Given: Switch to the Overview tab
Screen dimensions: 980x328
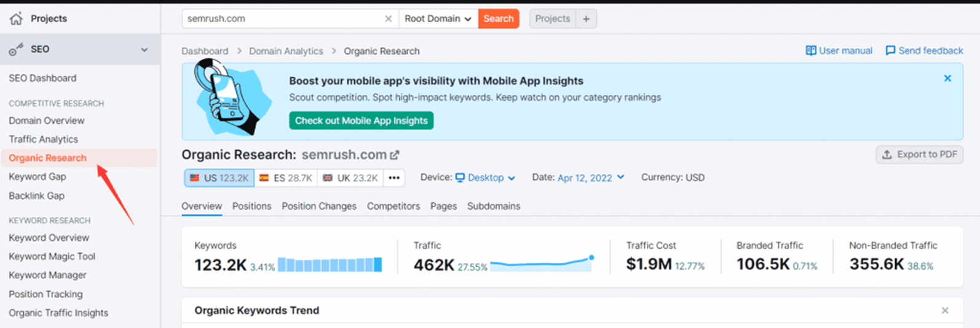Looking at the screenshot, I should (202, 206).
